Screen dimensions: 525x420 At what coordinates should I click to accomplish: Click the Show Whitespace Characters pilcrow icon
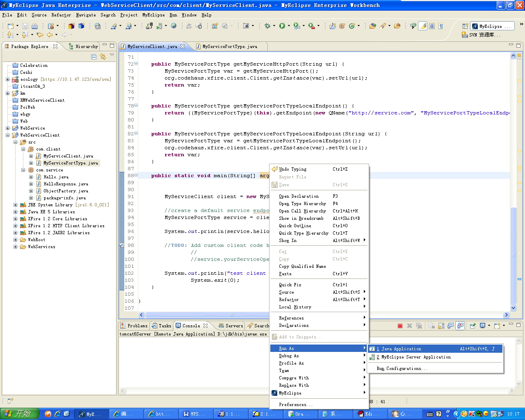click(441, 26)
